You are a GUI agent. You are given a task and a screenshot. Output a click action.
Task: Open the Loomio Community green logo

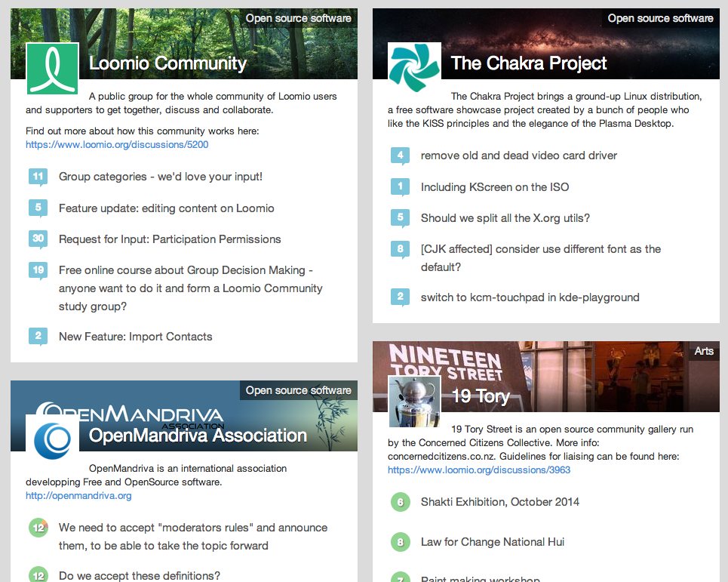(x=53, y=69)
